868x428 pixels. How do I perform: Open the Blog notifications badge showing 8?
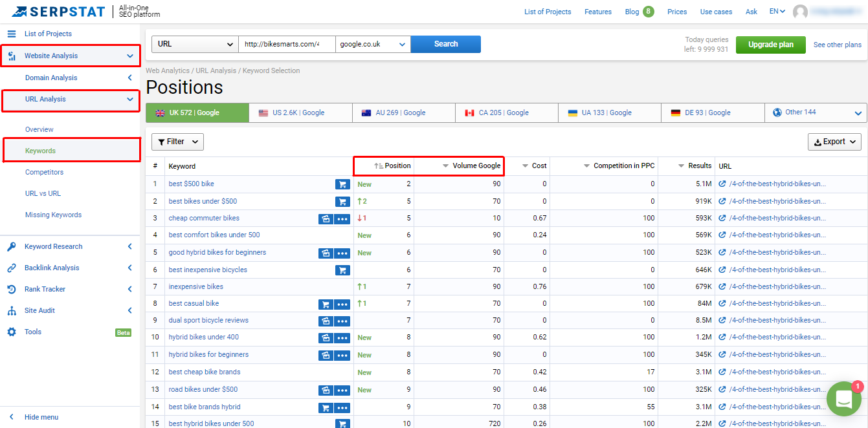(648, 12)
